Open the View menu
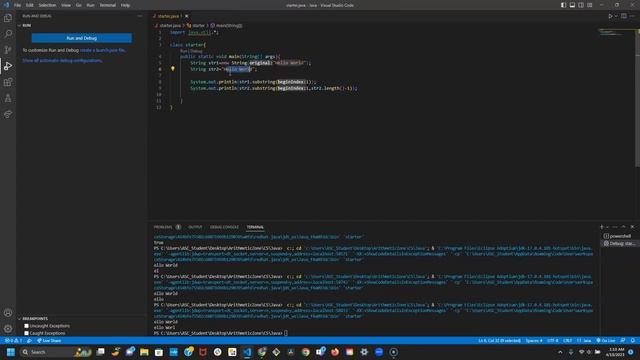This screenshot has height=360, width=640. (66, 5)
